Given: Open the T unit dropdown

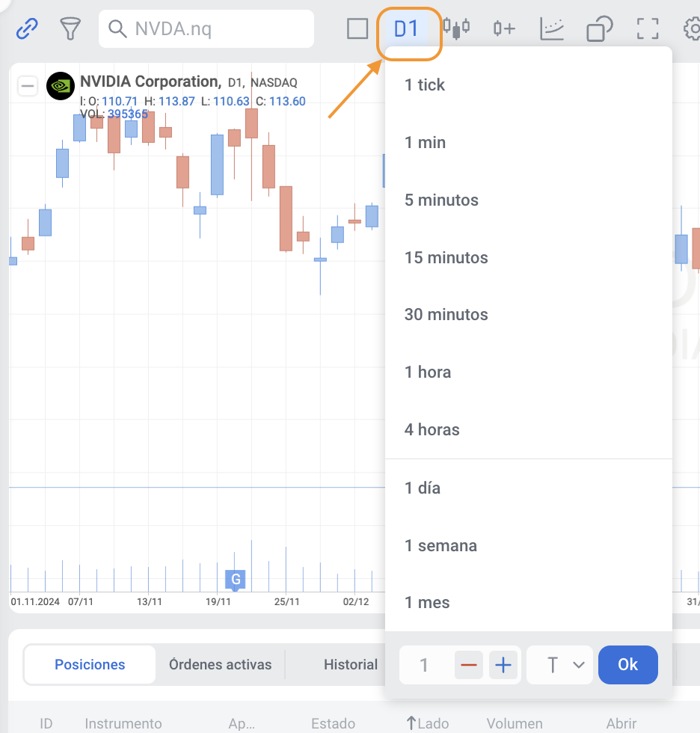Looking at the screenshot, I should point(560,665).
